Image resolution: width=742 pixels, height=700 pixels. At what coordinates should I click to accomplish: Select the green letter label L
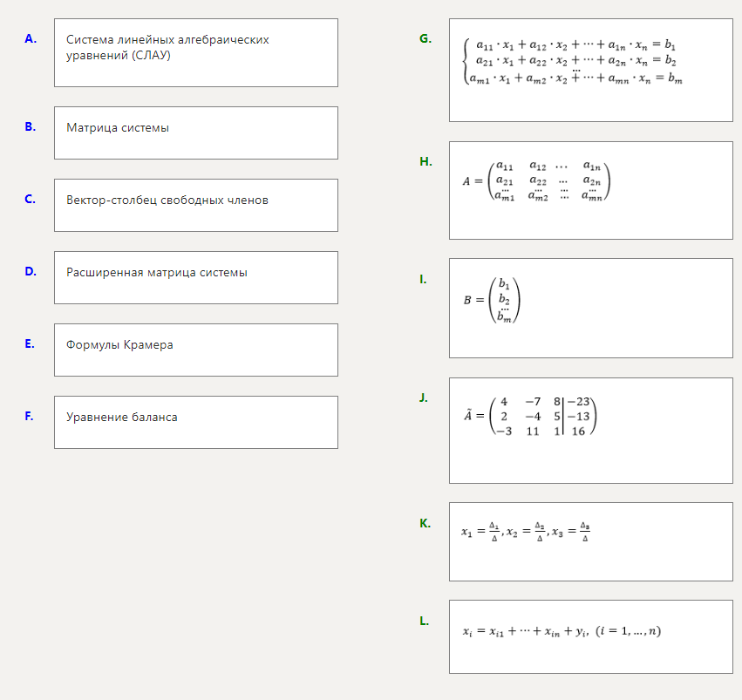pyautogui.click(x=424, y=621)
